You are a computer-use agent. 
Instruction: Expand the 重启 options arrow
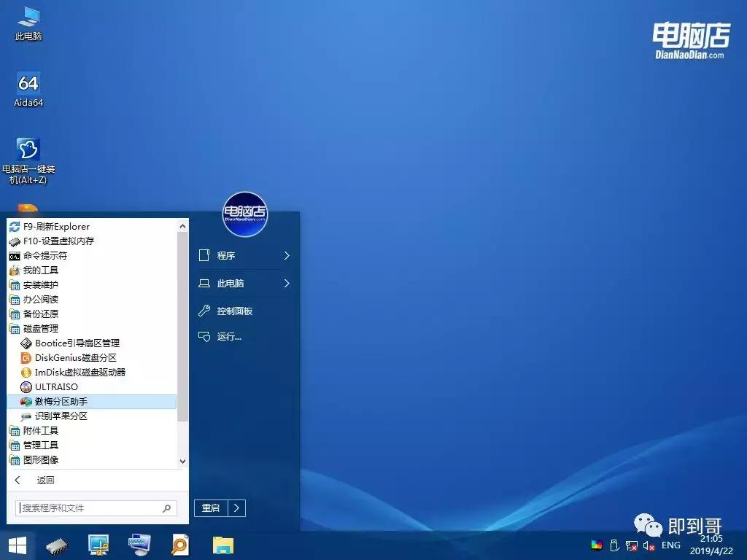point(236,508)
